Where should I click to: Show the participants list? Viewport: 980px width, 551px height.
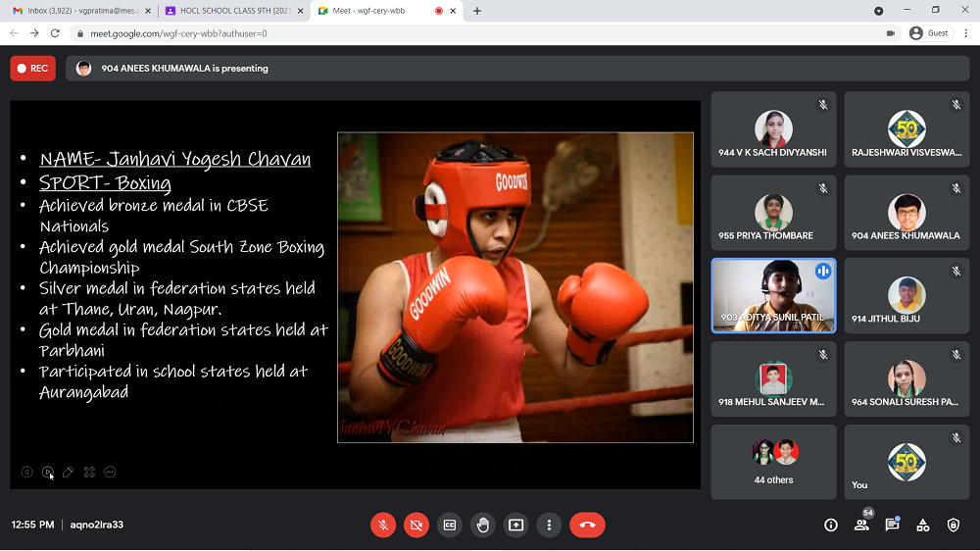pos(861,526)
